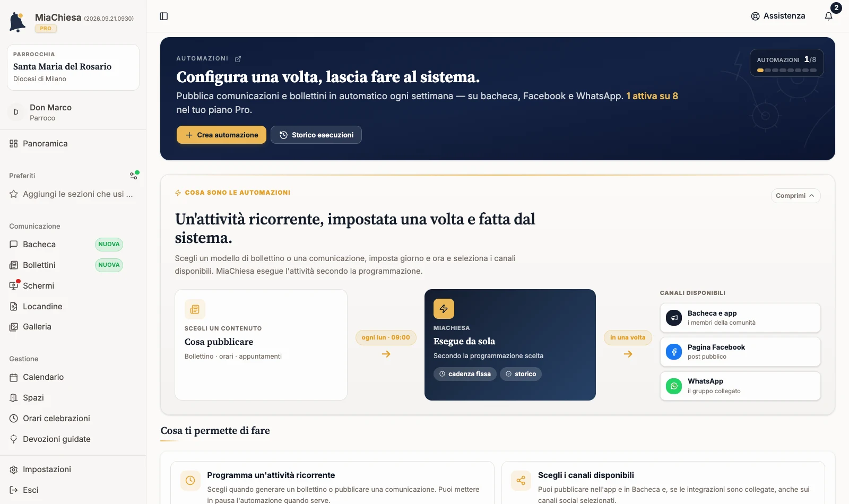Click the clock icon beside Programma un'attività ricorrente

coord(190,481)
